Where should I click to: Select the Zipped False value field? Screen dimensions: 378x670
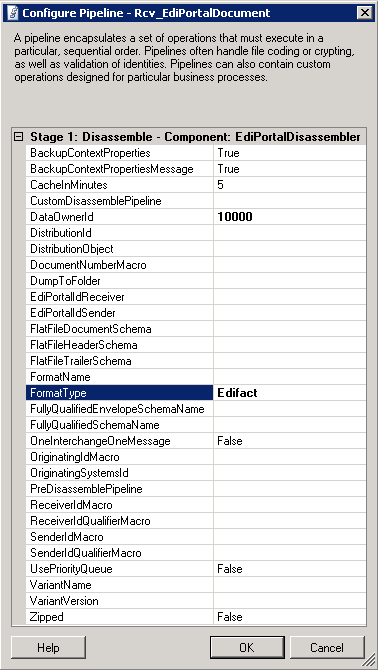point(290,617)
